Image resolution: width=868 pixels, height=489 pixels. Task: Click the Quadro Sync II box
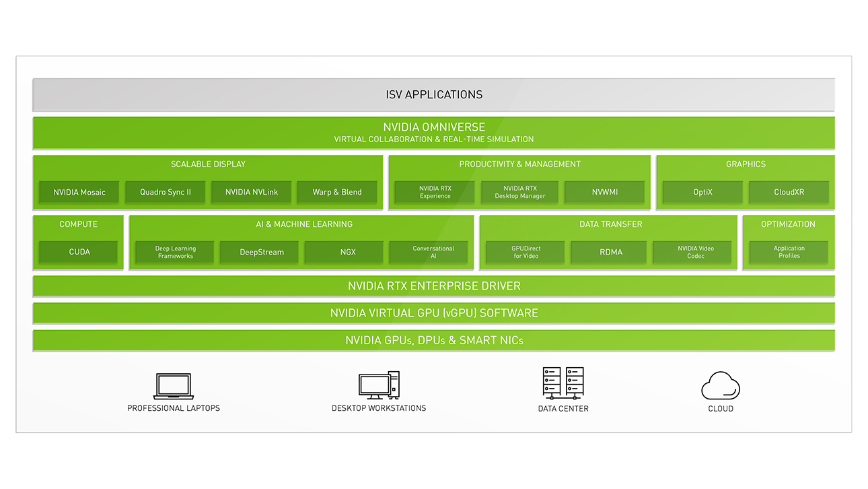[166, 192]
